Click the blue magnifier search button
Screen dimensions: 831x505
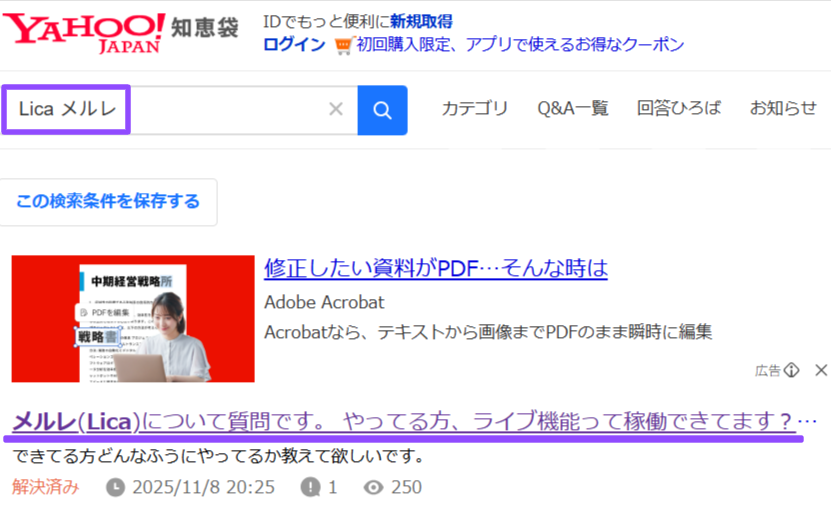coord(382,110)
